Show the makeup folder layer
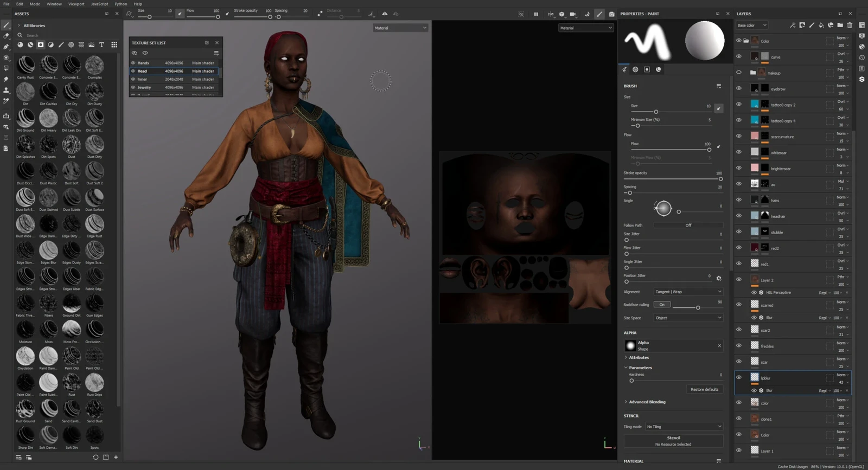 (738, 72)
